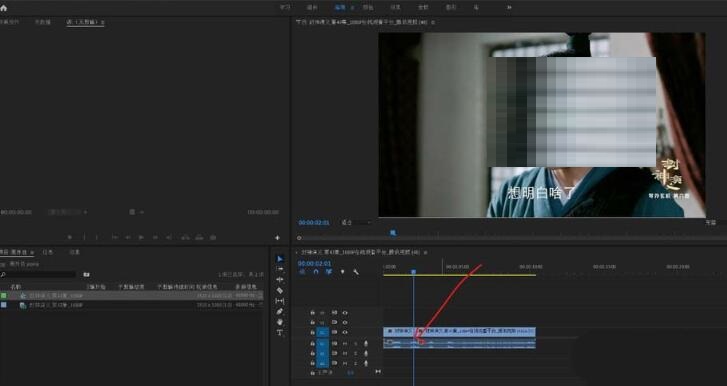
Task: Expand workspace overflow chevrons at top
Action: (509, 7)
